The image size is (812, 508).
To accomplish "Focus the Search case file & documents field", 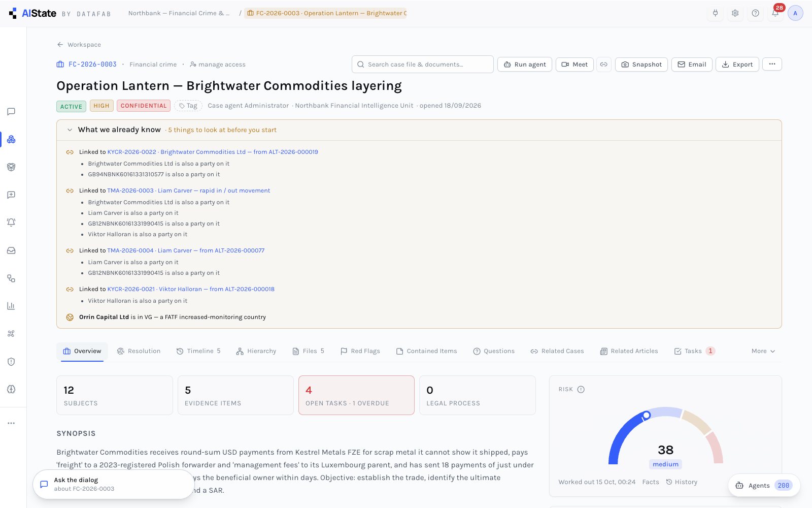I will pyautogui.click(x=423, y=65).
